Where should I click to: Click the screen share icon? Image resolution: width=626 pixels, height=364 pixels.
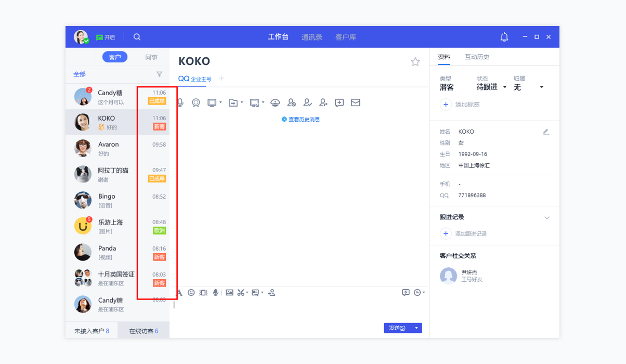[254, 103]
